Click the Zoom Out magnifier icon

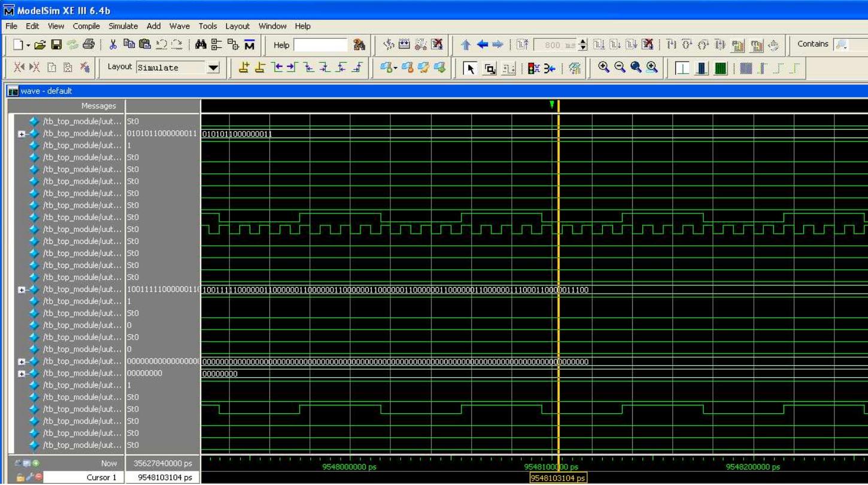pos(620,68)
